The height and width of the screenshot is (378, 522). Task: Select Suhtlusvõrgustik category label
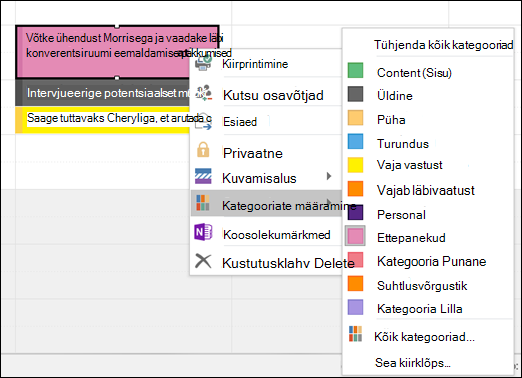point(422,286)
